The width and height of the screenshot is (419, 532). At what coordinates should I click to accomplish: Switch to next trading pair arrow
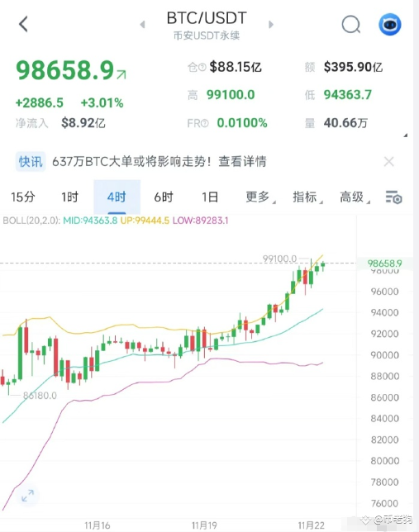270,25
